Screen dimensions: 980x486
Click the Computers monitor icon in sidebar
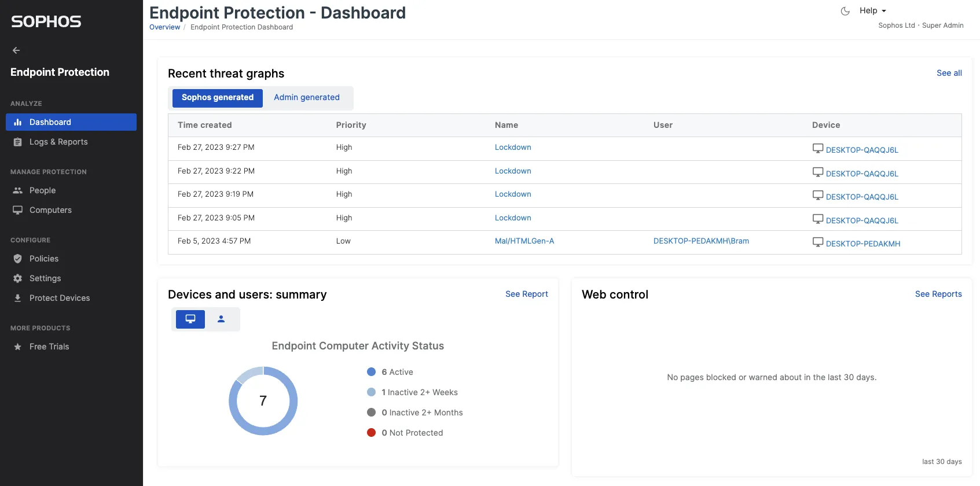click(18, 210)
